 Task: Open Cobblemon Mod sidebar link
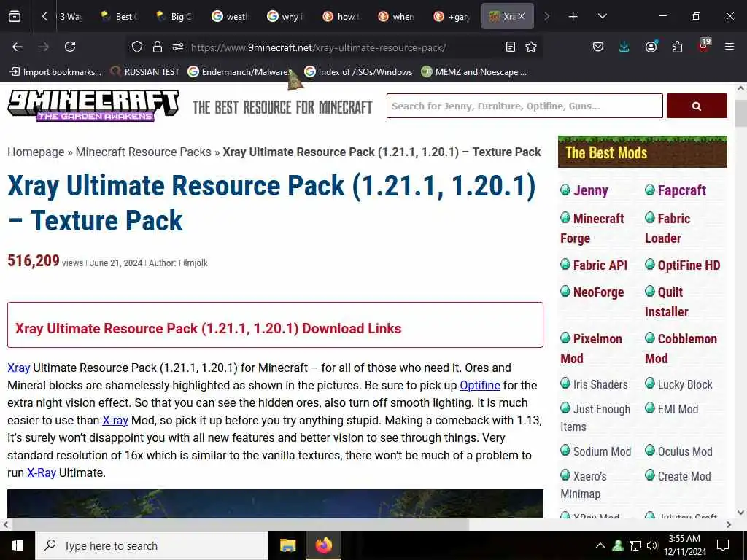click(x=681, y=349)
